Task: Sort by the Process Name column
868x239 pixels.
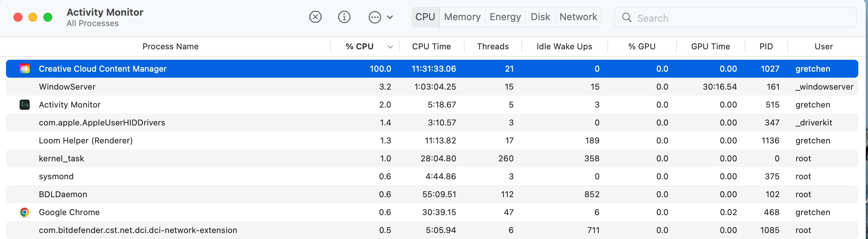Action: click(x=170, y=47)
